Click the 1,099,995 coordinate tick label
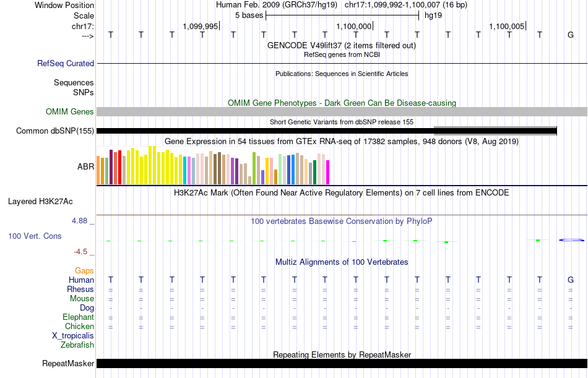The width and height of the screenshot is (588, 378). point(201,26)
